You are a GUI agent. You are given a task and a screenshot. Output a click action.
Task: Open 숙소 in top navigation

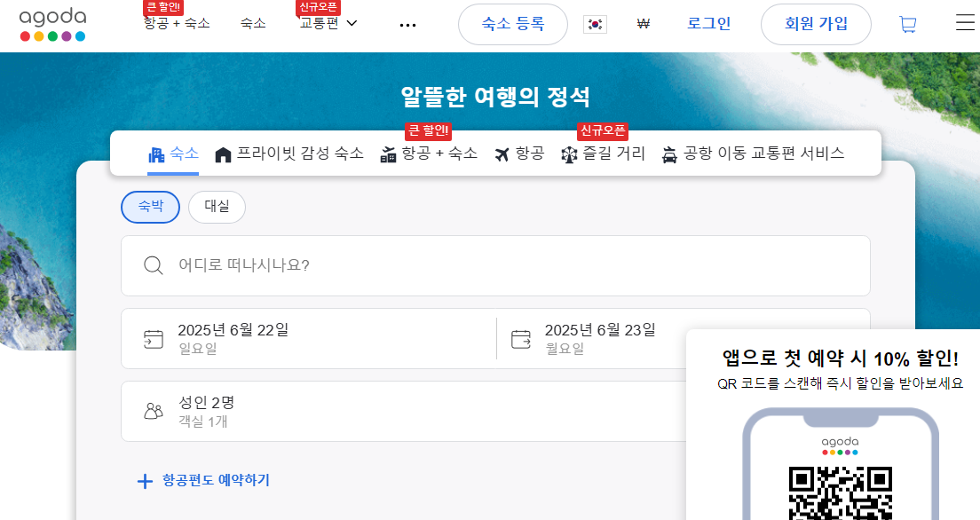253,23
